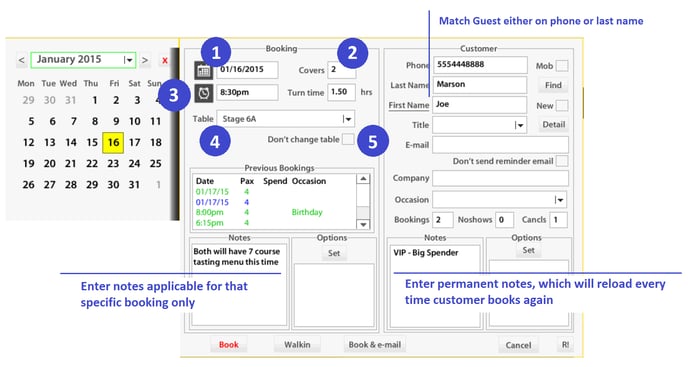Go to previous month in calendar
Screen dimensions: 688x367
coord(22,60)
